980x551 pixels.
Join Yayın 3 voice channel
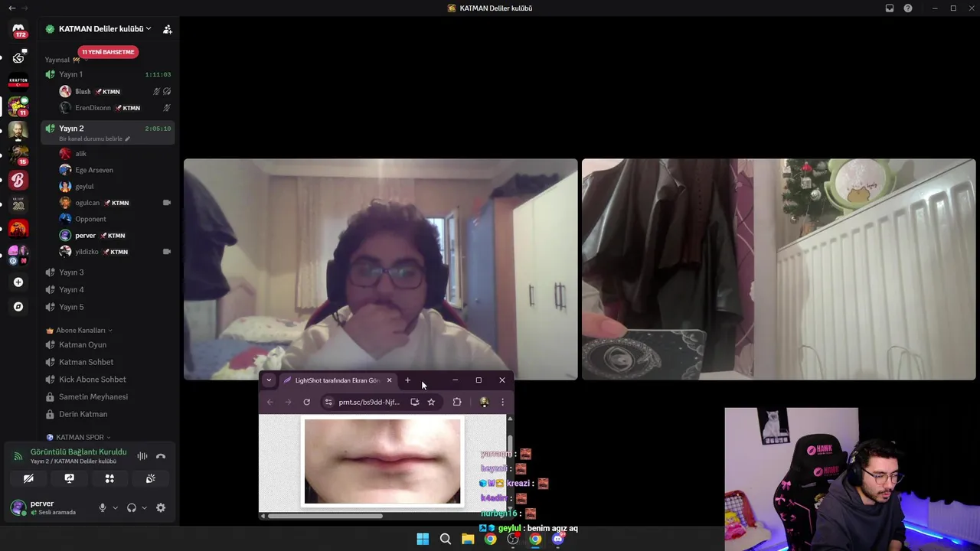pos(108,272)
